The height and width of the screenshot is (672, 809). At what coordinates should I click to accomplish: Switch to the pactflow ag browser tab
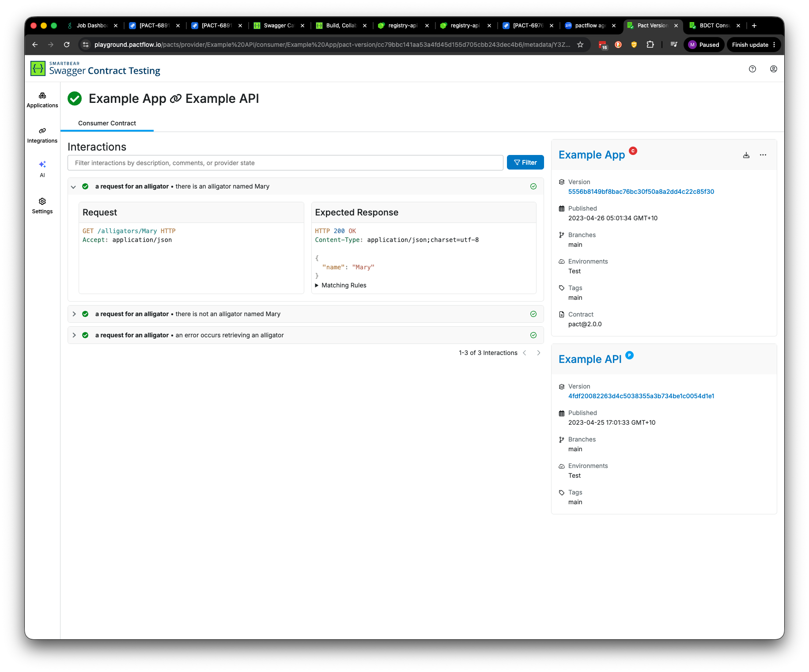pyautogui.click(x=590, y=26)
